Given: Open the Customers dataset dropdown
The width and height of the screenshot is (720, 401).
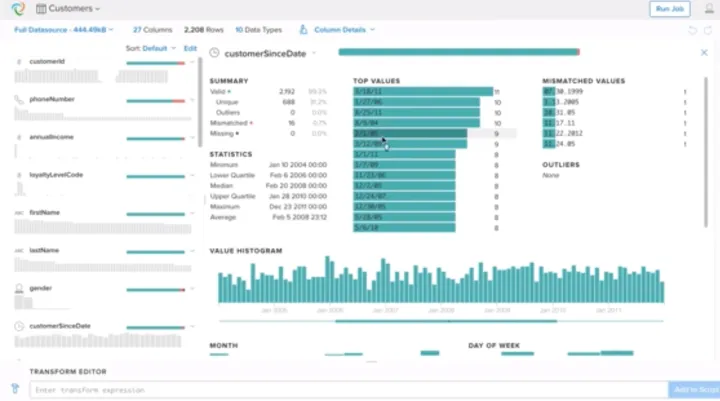Looking at the screenshot, I should tap(98, 9).
